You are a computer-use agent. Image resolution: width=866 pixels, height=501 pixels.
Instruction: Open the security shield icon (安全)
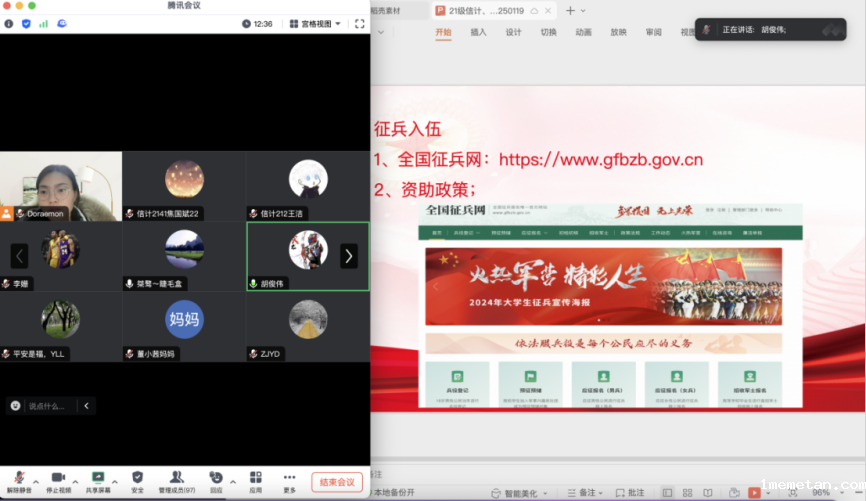pos(137,478)
